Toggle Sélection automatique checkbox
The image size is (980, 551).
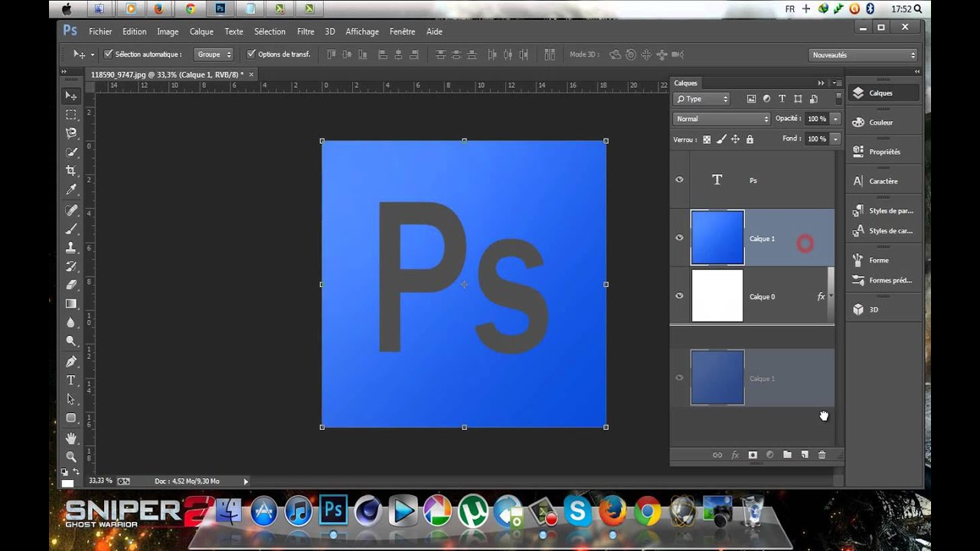pyautogui.click(x=108, y=54)
